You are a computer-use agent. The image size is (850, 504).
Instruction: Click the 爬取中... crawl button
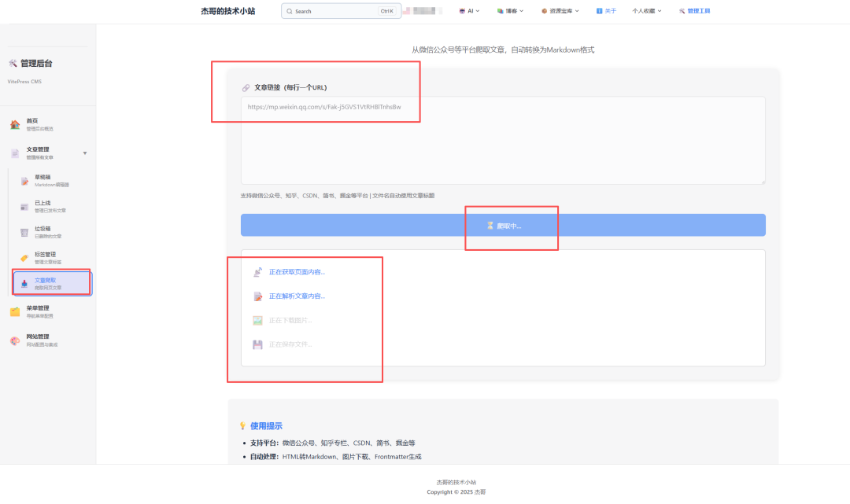coord(503,226)
